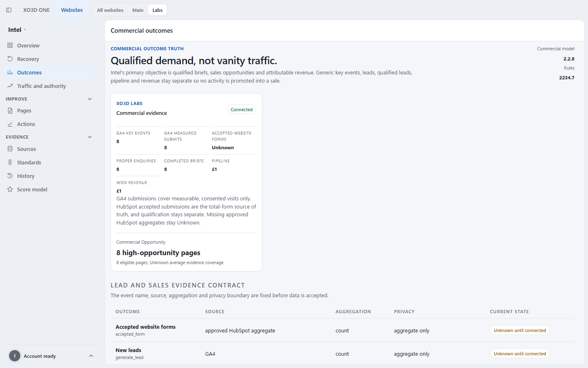Click the Traffic and authority trend icon
Screen dimensions: 588x368
point(10,86)
